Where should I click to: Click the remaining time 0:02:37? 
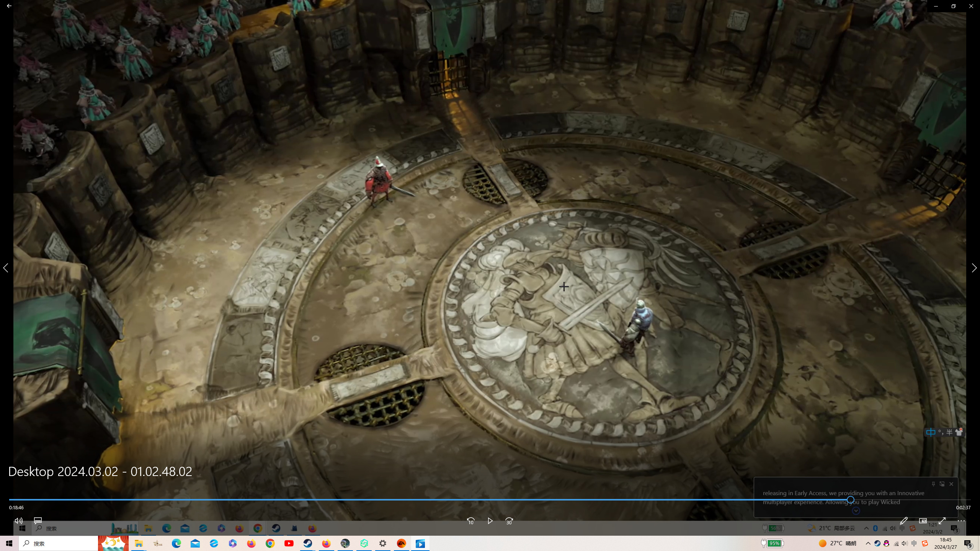click(963, 508)
